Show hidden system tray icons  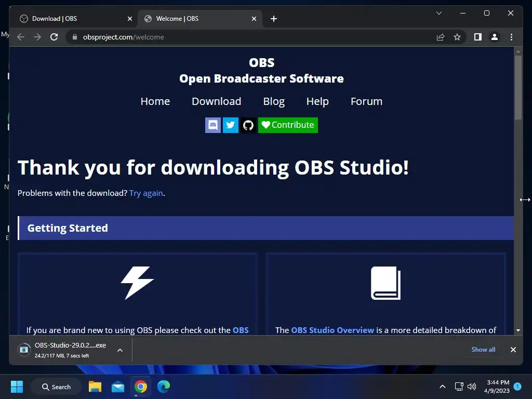click(x=443, y=387)
